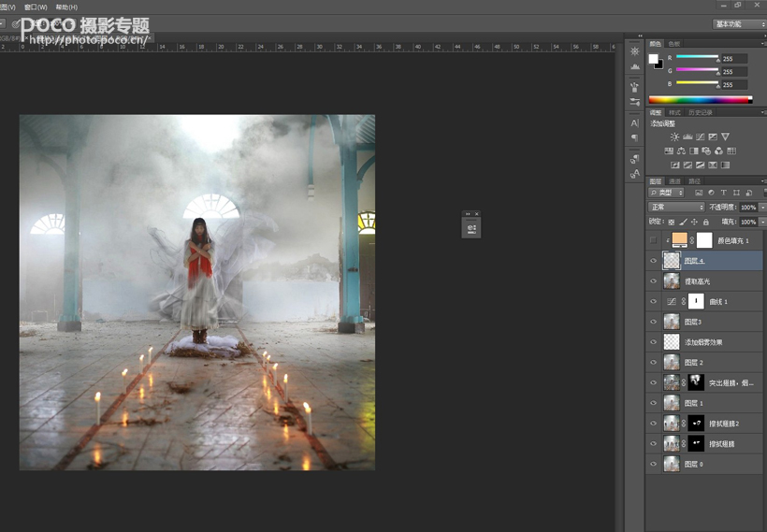Open the Histogram collapsed panel icon
Screen dimensions: 767x532
coord(635,66)
